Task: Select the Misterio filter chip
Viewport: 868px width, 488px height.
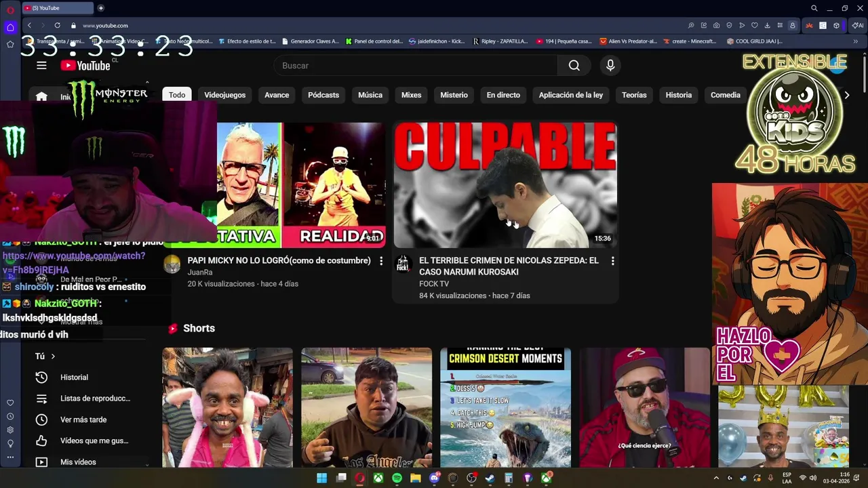Action: [454, 95]
